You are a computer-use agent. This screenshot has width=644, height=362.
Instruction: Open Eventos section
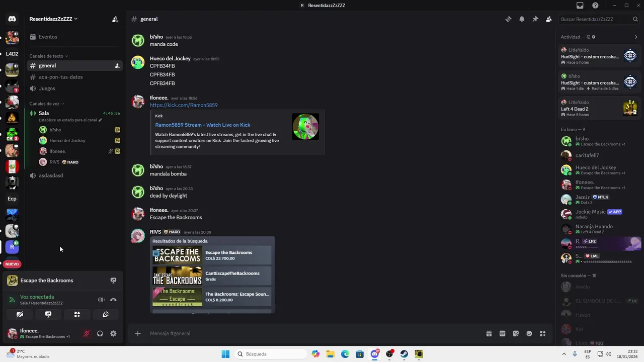[x=74, y=37]
